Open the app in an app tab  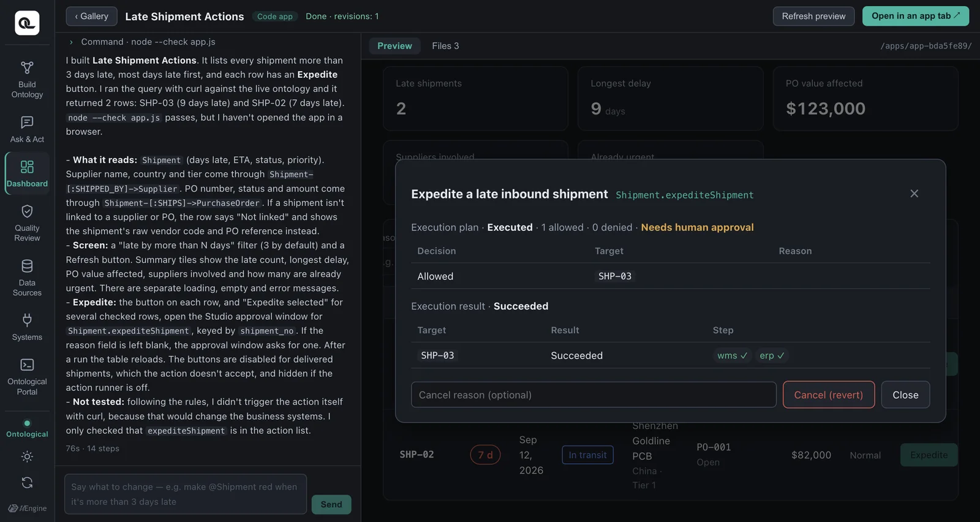point(916,16)
